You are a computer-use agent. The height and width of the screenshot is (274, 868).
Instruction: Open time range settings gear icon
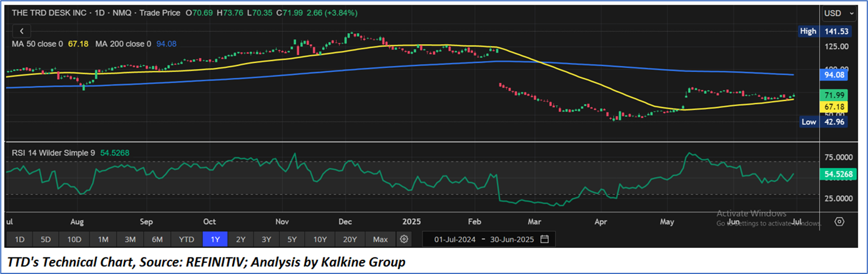pyautogui.click(x=404, y=240)
